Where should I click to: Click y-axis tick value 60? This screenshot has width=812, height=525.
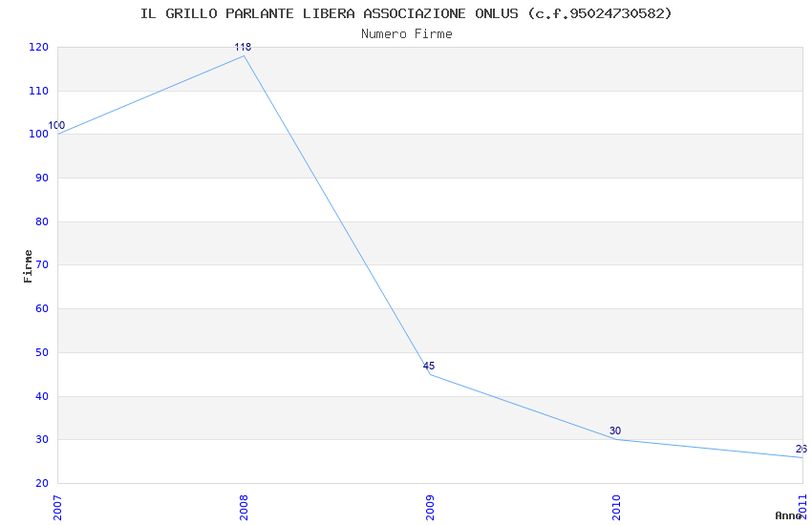pos(42,308)
